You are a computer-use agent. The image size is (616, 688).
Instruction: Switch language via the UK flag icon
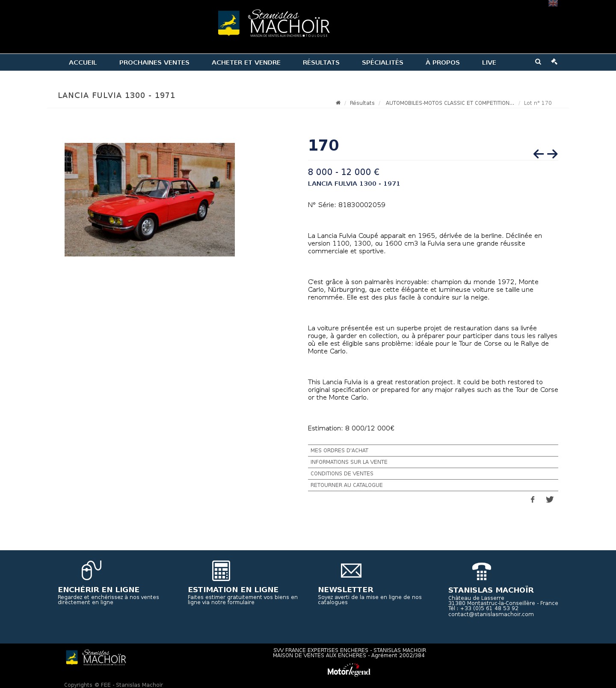coord(553,3)
